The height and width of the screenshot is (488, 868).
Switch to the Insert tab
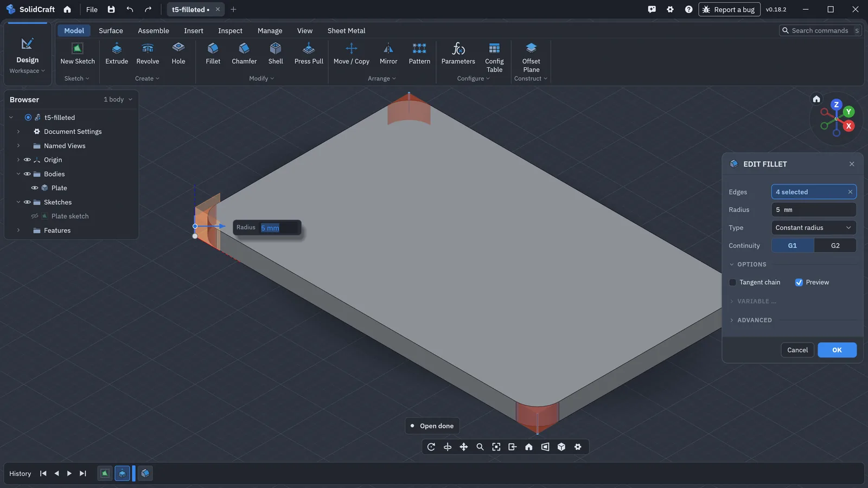[x=194, y=31]
